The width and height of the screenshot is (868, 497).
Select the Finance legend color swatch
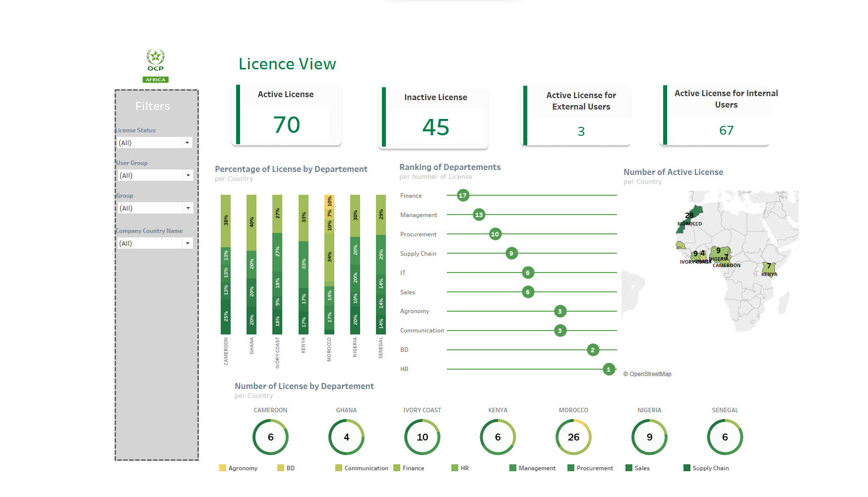397,468
